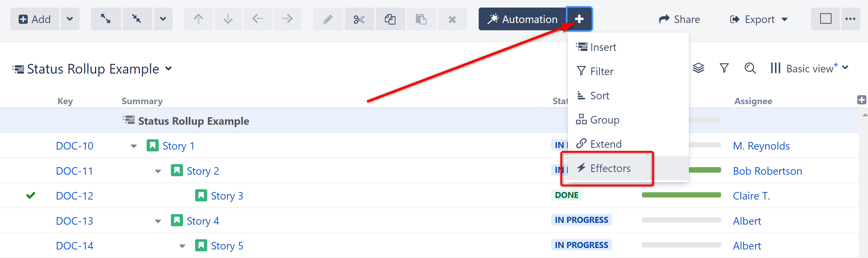Click the collapse all arrows icon
Image resolution: width=868 pixels, height=258 pixels.
[137, 19]
